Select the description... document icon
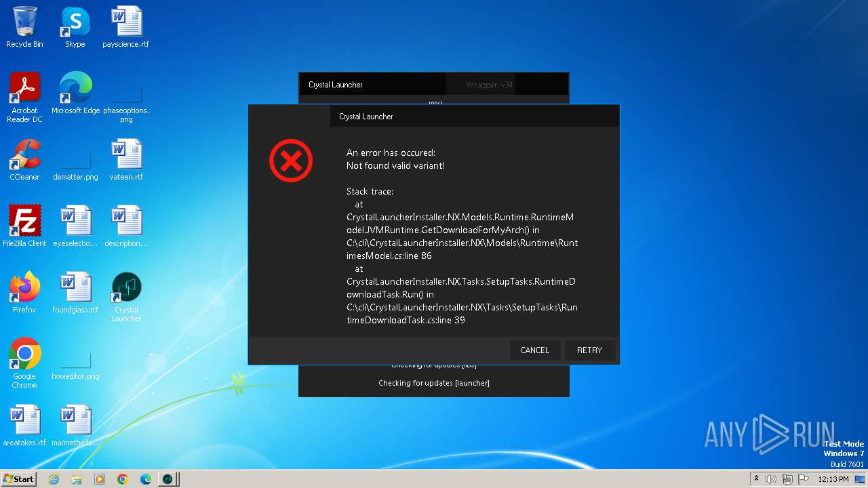Screen dimensions: 868x488 [126, 226]
